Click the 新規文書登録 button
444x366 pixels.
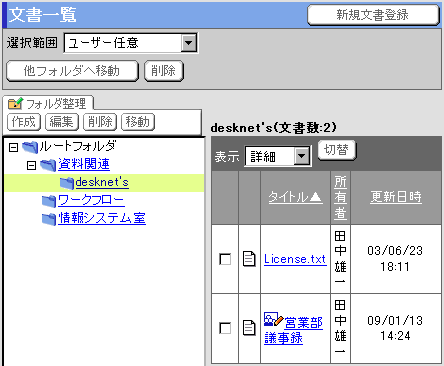pyautogui.click(x=373, y=15)
